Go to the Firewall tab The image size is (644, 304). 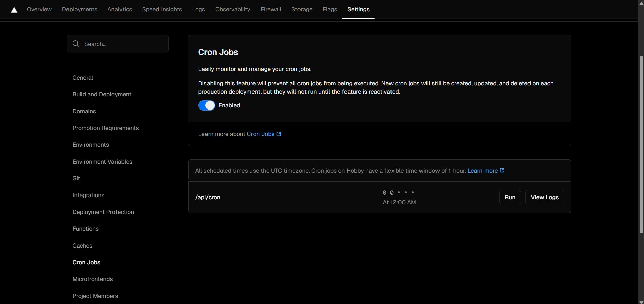coord(271,9)
